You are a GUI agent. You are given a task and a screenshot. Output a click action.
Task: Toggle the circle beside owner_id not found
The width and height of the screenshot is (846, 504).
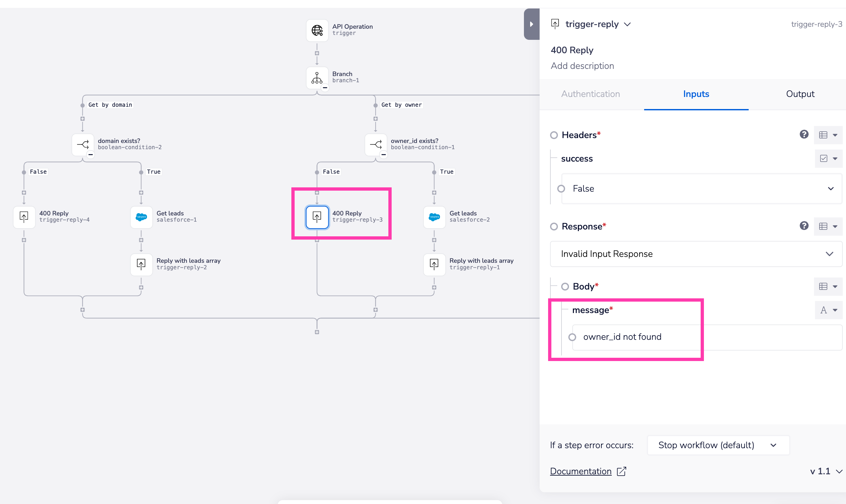coord(572,337)
